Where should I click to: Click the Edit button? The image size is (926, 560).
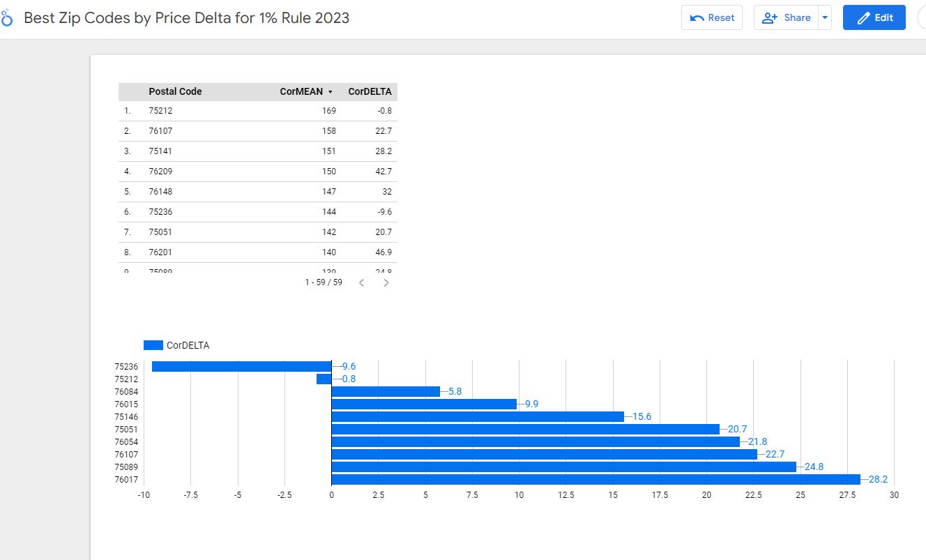[x=874, y=18]
